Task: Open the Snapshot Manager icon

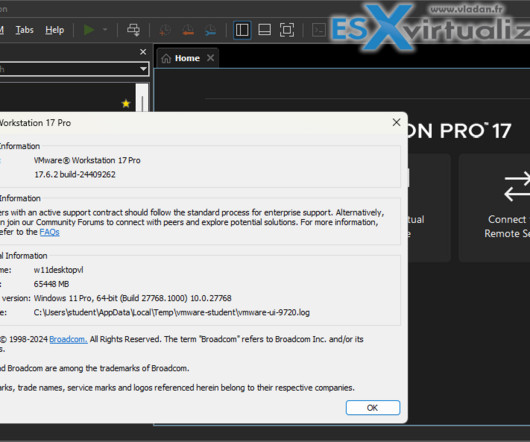Action: point(211,30)
